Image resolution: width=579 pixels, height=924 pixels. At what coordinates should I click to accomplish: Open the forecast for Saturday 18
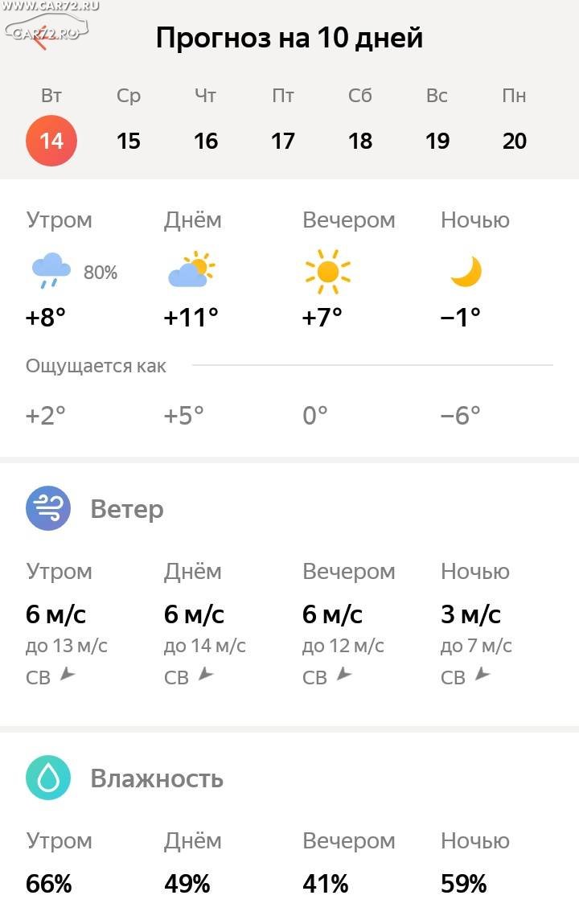click(360, 141)
